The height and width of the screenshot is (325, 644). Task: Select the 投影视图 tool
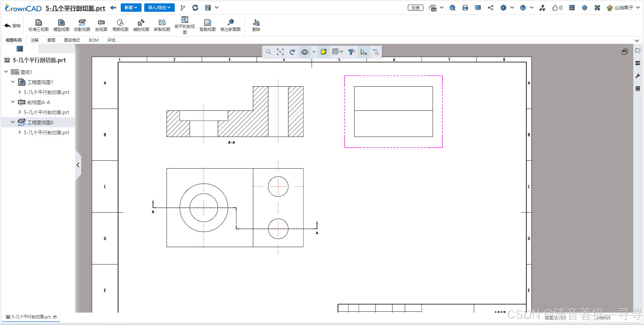(x=82, y=25)
